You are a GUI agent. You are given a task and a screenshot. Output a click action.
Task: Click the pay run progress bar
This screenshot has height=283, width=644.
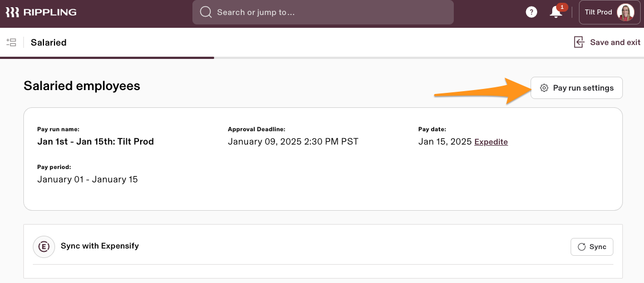[x=107, y=57]
